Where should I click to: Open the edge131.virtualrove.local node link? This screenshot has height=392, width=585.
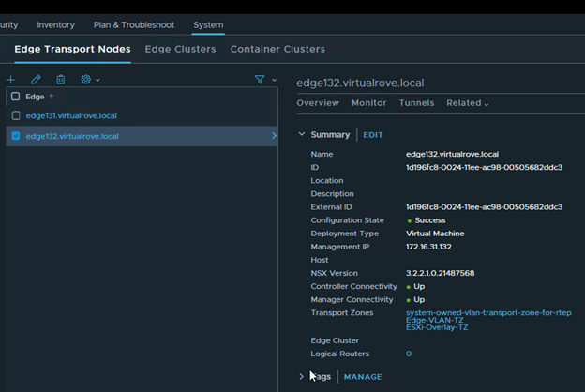71,116
